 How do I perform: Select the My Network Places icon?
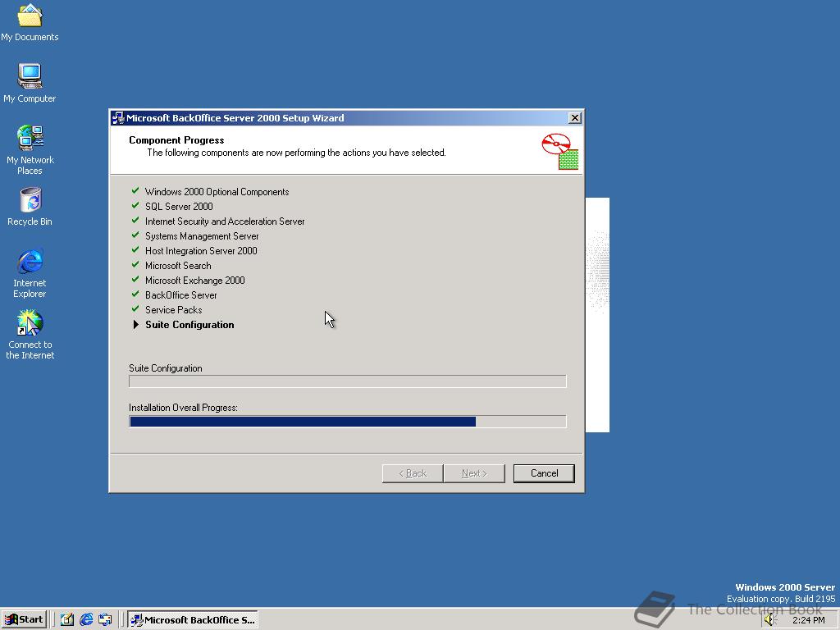point(30,150)
